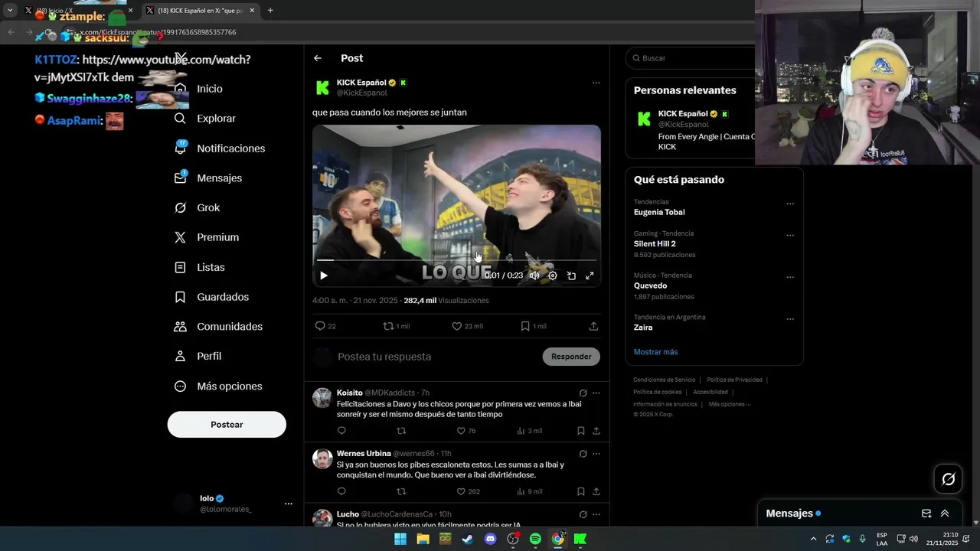Open the video settings gear
This screenshot has height=551, width=980.
(x=553, y=275)
